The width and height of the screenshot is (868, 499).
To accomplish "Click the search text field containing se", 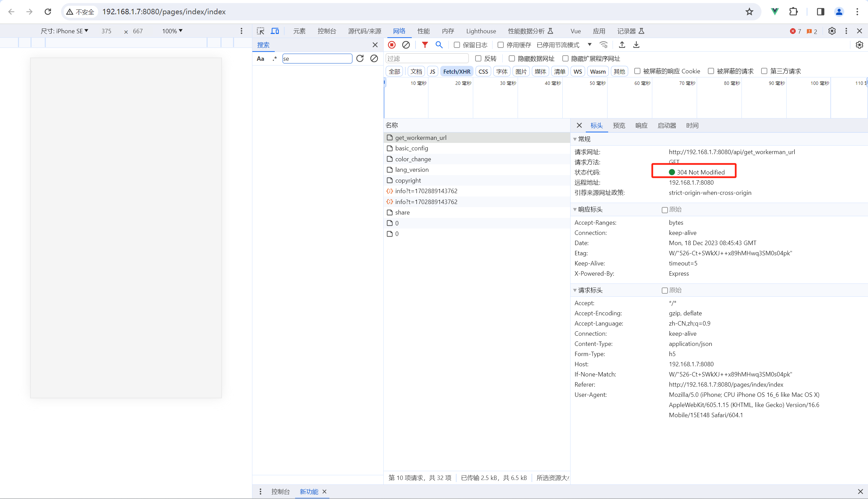I will 317,59.
